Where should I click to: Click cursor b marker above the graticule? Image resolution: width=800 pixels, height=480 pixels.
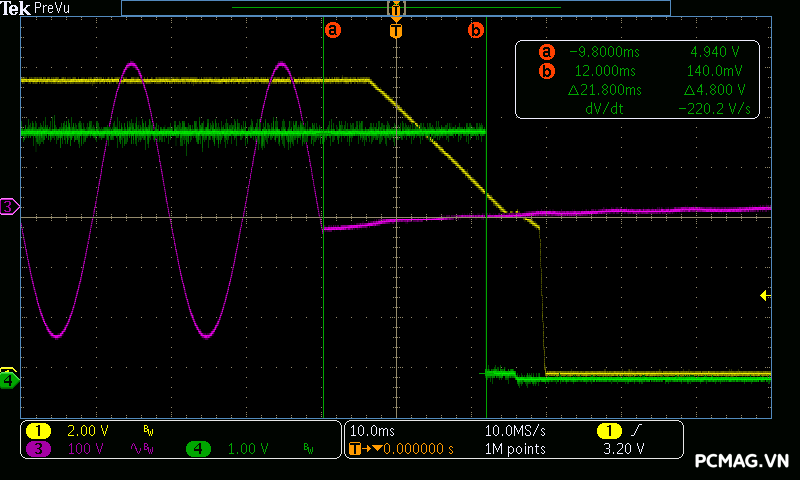point(476,30)
